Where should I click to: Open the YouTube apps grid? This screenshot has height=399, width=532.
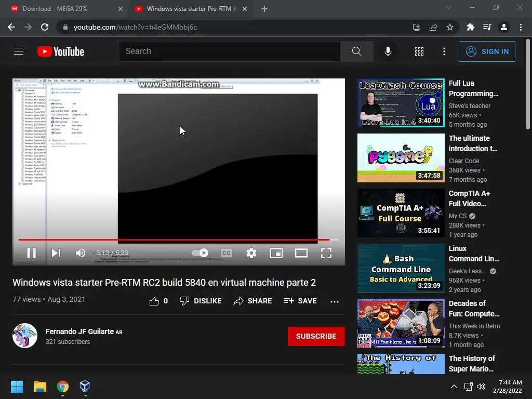tap(419, 51)
